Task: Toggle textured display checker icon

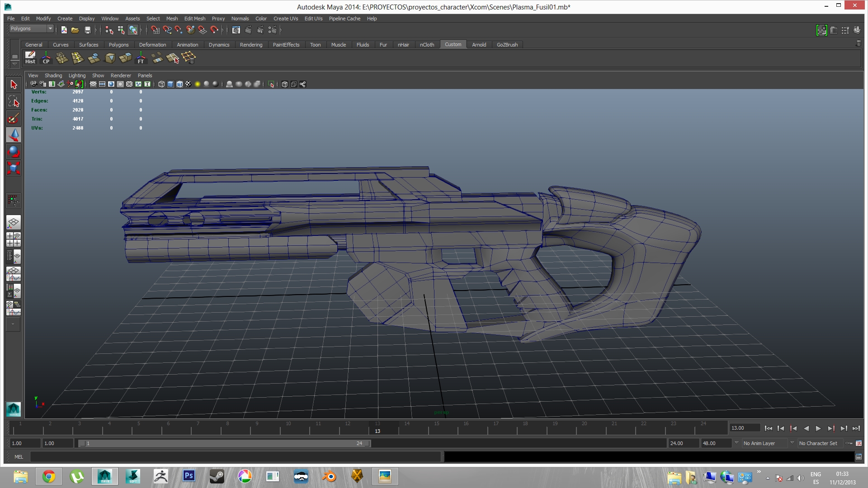Action: tap(189, 84)
